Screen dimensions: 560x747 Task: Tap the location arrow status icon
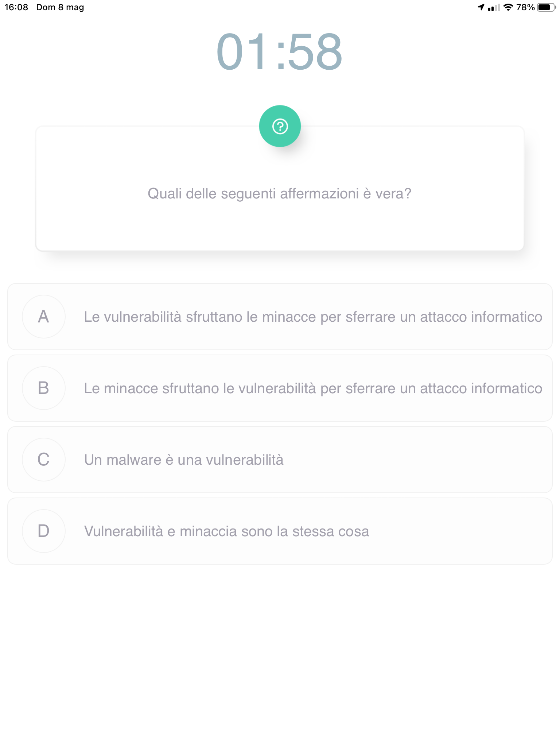[481, 7]
